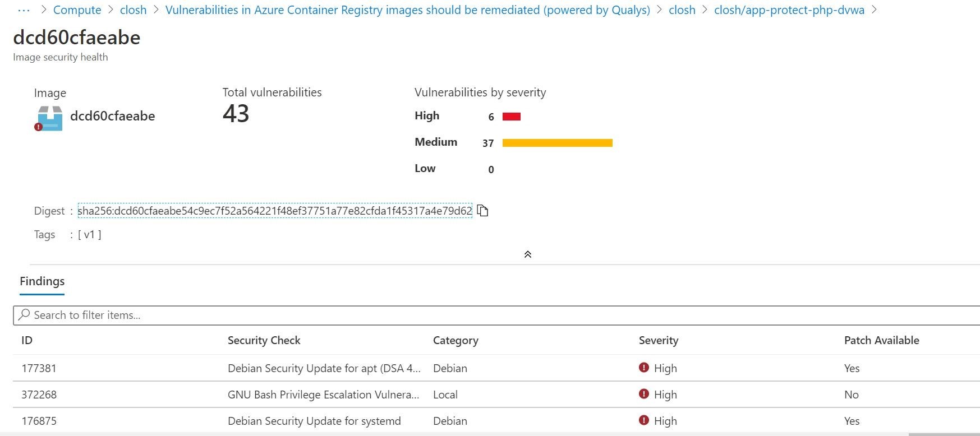Screen dimensions: 980x436
Task: Copy the image digest to clipboard
Action: [482, 211]
